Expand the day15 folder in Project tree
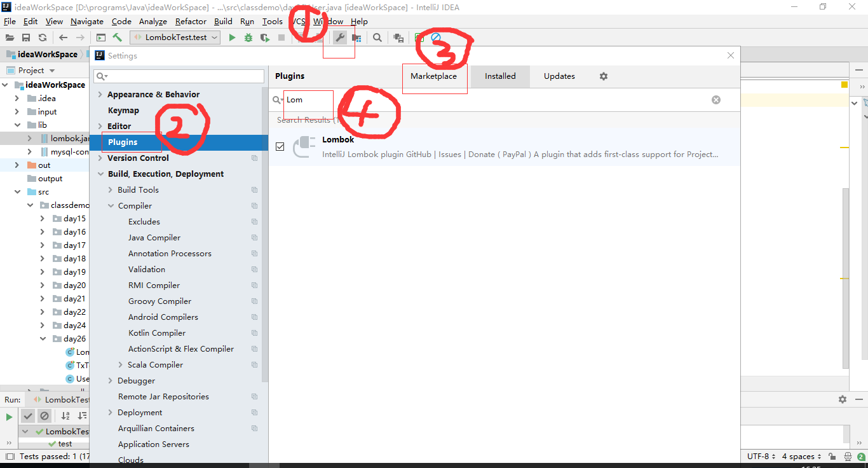 43,219
